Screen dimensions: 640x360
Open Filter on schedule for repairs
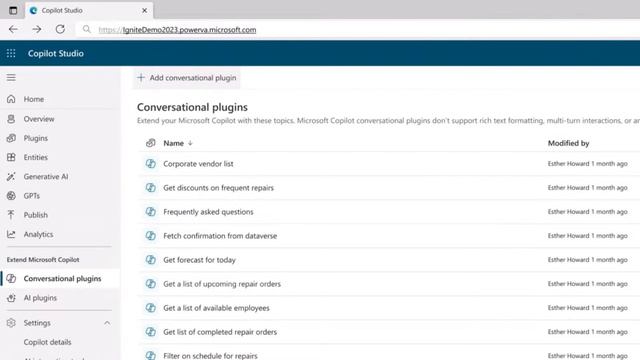pyautogui.click(x=210, y=356)
